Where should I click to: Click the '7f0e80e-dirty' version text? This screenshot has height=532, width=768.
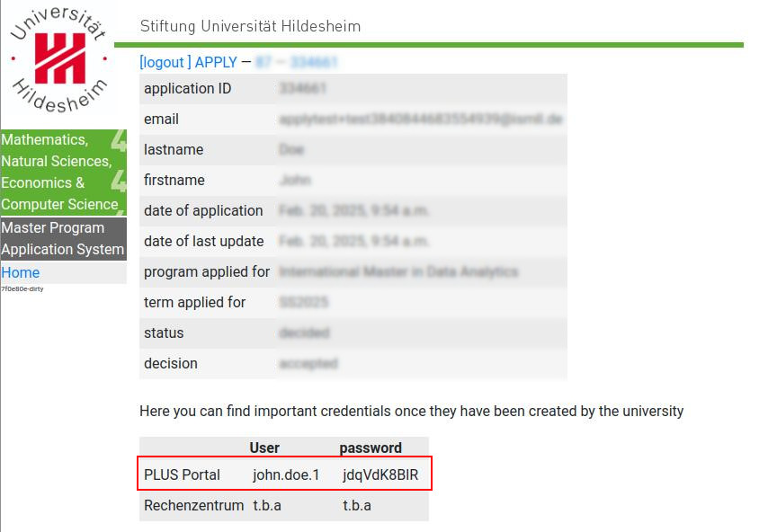[22, 288]
